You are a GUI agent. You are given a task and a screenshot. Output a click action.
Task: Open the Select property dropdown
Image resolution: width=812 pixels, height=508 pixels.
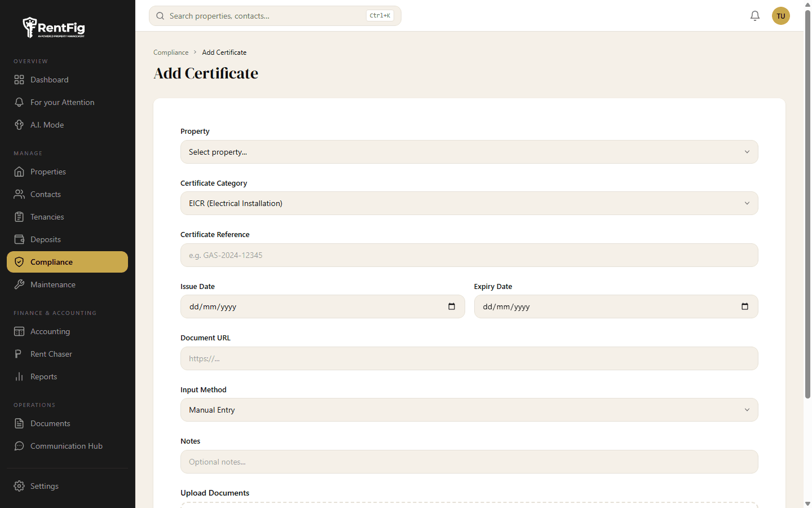[469, 152]
